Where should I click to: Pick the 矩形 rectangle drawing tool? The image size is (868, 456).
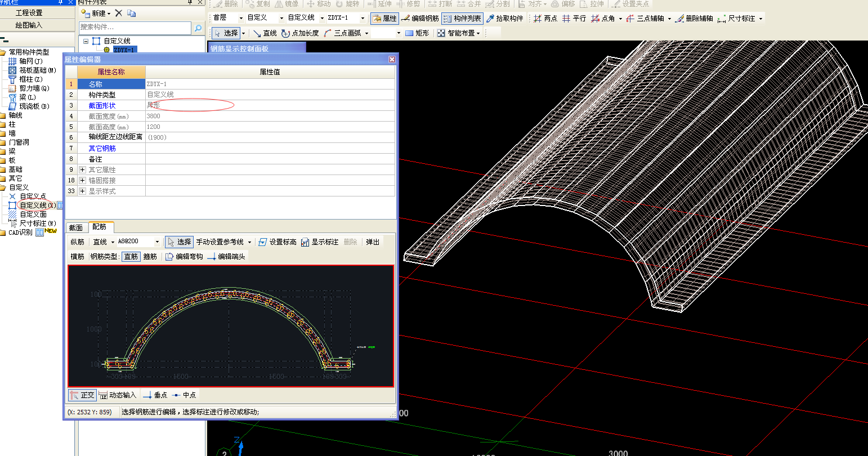[417, 33]
